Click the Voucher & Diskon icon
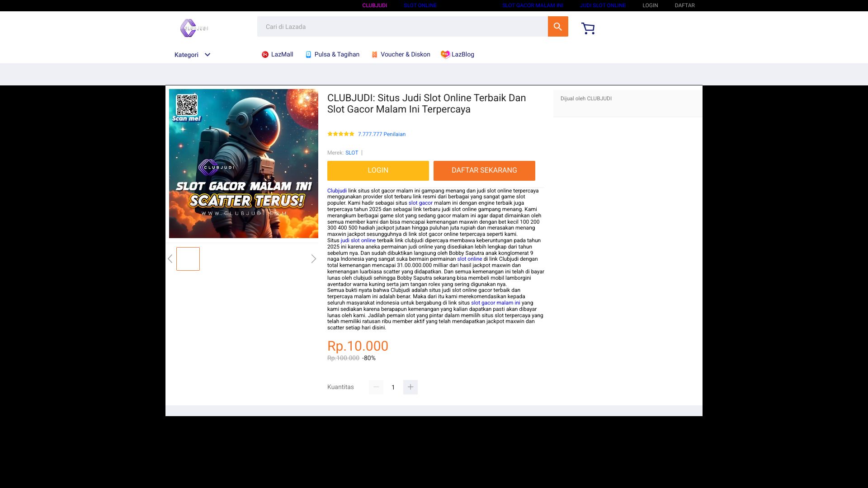Screen dimensions: 868x488 pyautogui.click(x=374, y=55)
